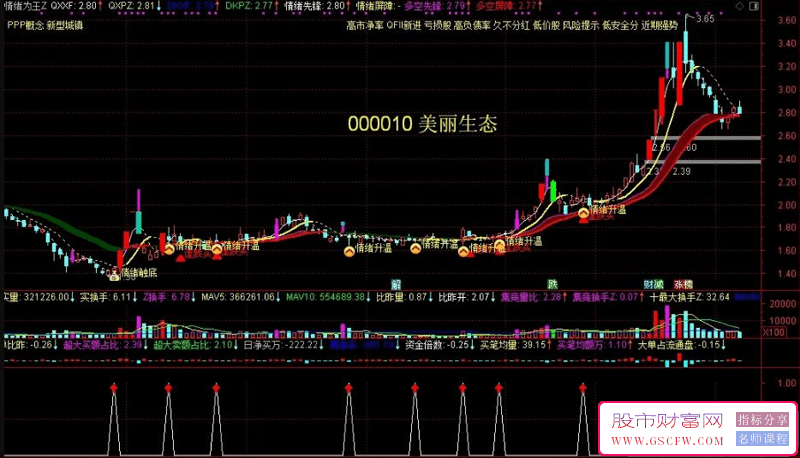Click the X100 volume scale label
Image resolution: width=800 pixels, height=458 pixels.
coord(774,333)
